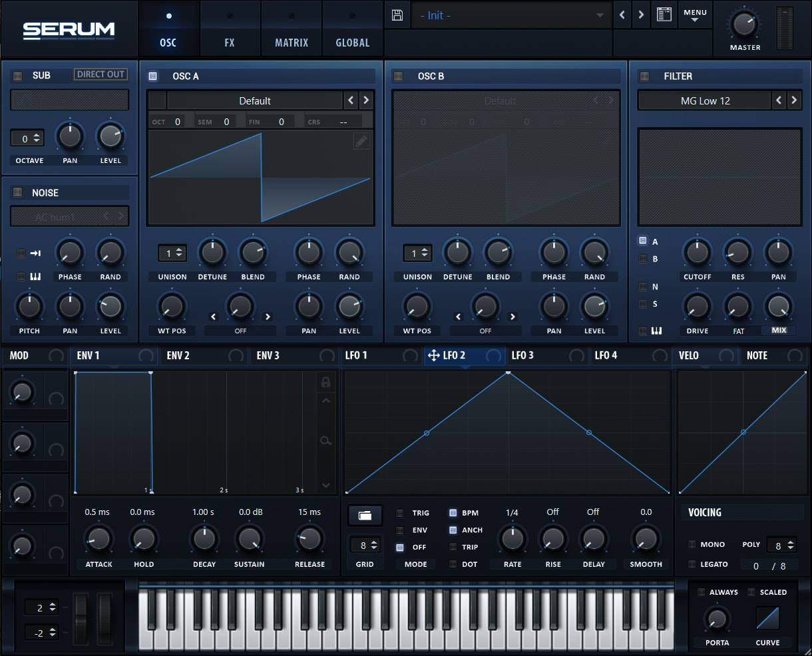Select the magnifier zoom icon in ENV 1 panel
Viewport: 812px width, 656px height.
tap(325, 440)
